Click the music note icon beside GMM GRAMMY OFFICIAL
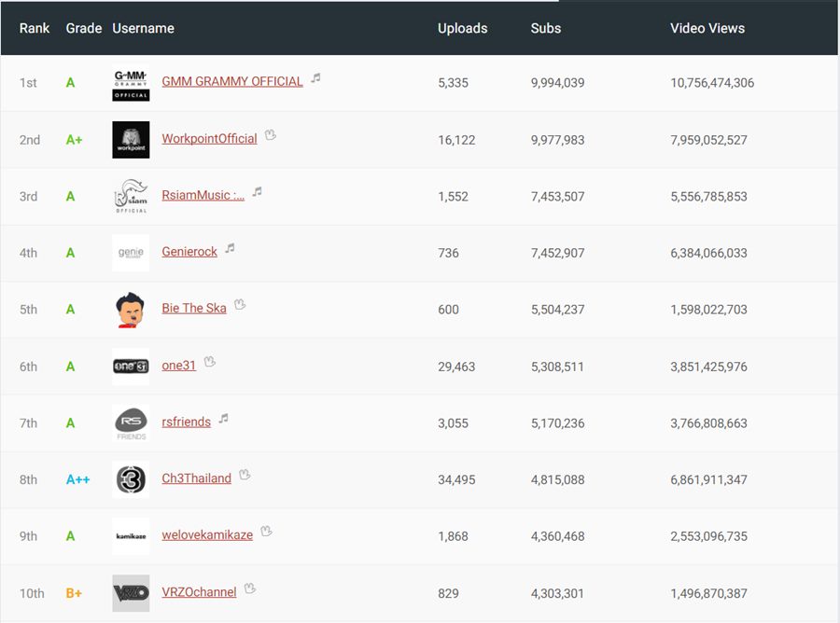 click(x=316, y=78)
